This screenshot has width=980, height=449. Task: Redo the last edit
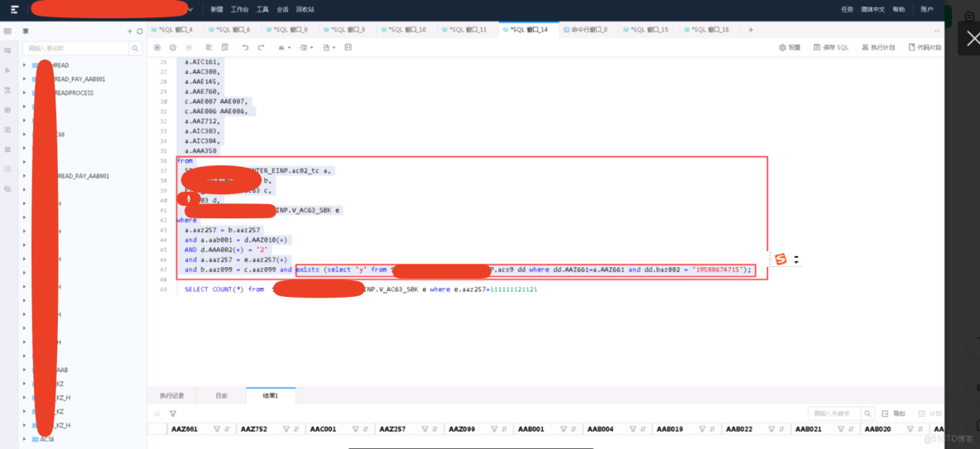click(262, 47)
